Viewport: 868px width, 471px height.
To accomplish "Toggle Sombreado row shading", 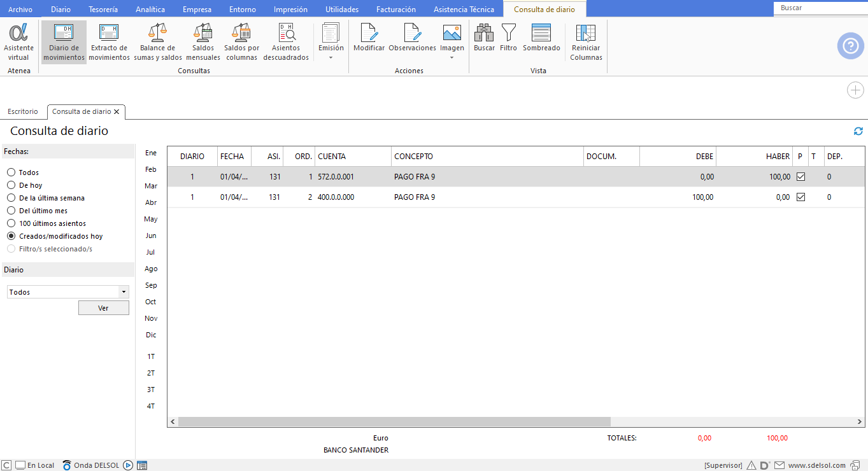I will coord(541,38).
